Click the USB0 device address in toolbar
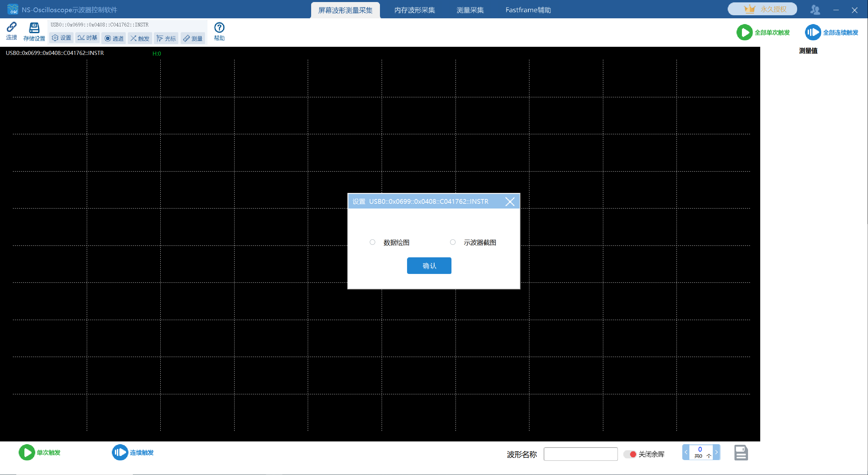The width and height of the screenshot is (868, 475). (x=100, y=25)
